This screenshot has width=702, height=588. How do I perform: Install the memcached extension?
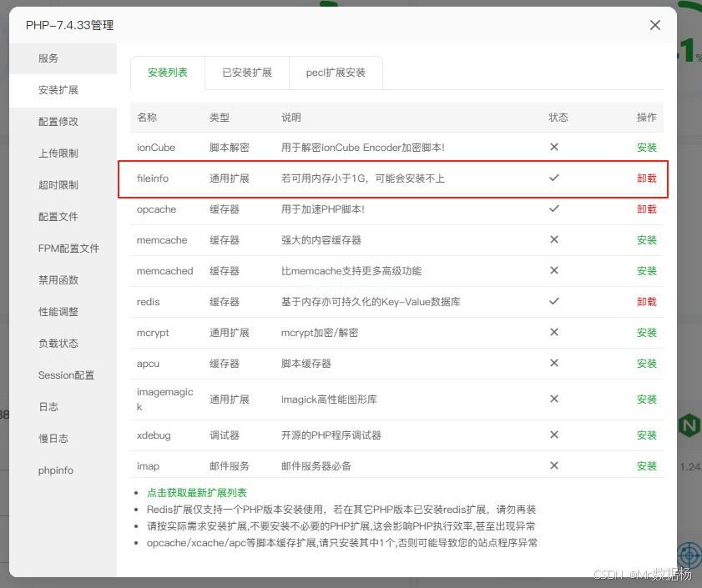646,271
